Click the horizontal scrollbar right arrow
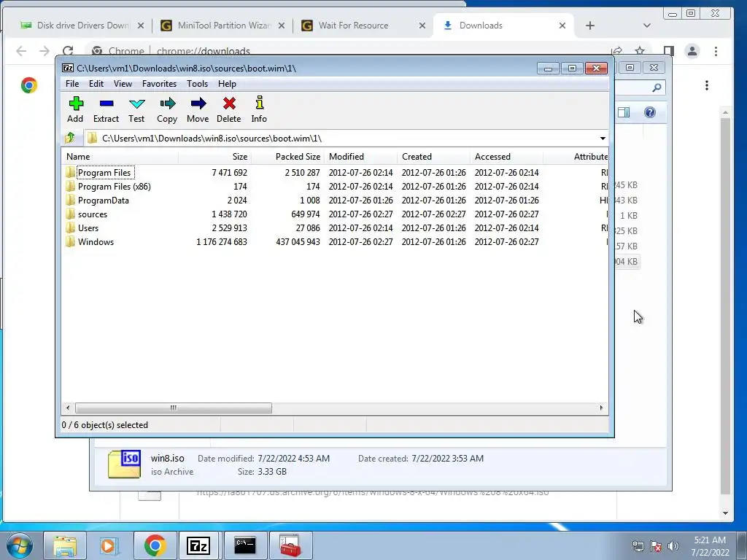747x560 pixels. 601,408
